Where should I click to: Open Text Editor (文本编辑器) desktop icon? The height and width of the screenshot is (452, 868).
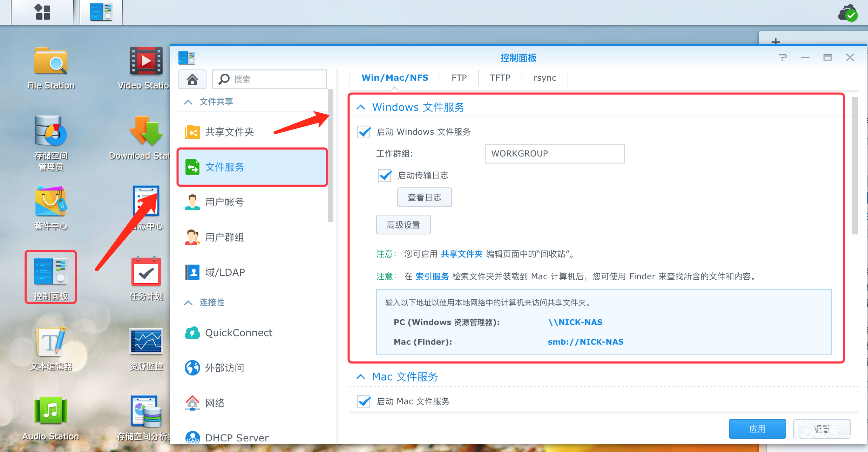51,348
